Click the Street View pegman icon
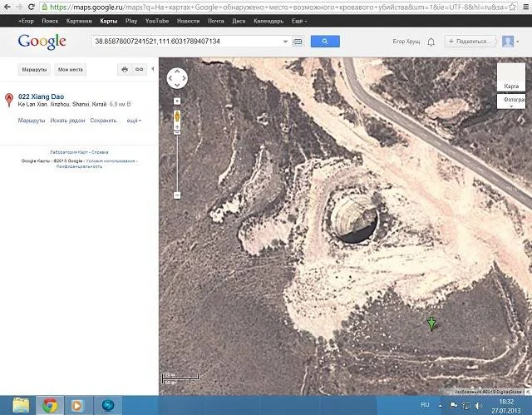Image resolution: width=532 pixels, height=415 pixels. coord(177,117)
